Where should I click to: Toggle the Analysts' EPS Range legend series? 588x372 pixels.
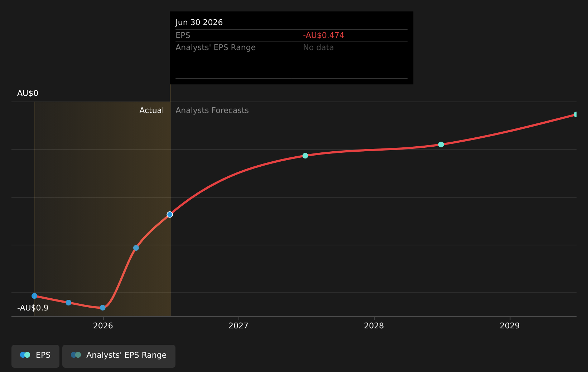119,356
